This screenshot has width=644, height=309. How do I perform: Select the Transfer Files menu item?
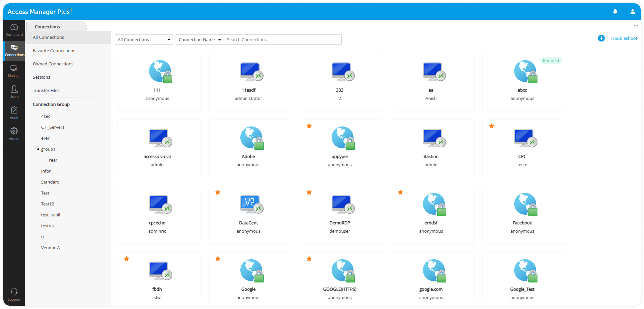click(x=46, y=90)
